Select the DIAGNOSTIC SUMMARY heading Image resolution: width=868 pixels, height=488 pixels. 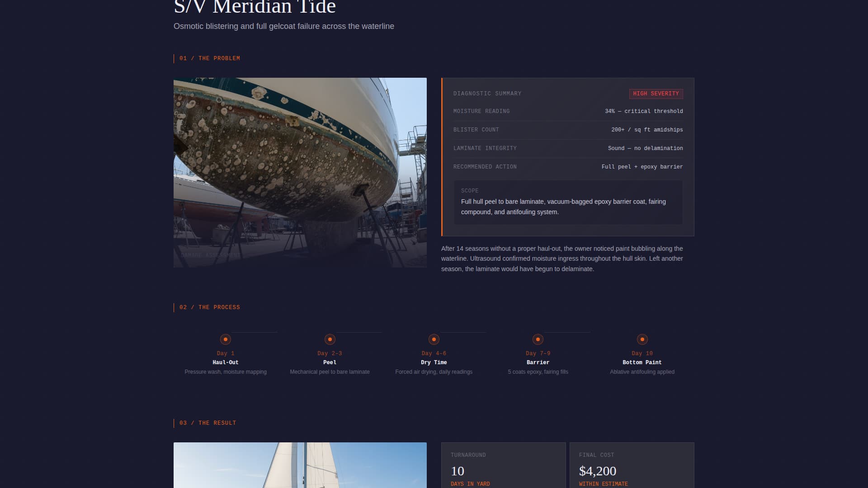(487, 94)
